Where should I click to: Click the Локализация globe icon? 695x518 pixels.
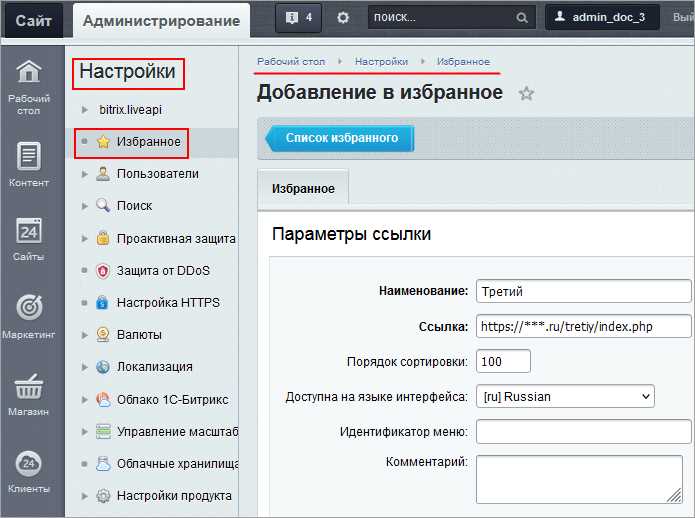click(x=103, y=367)
